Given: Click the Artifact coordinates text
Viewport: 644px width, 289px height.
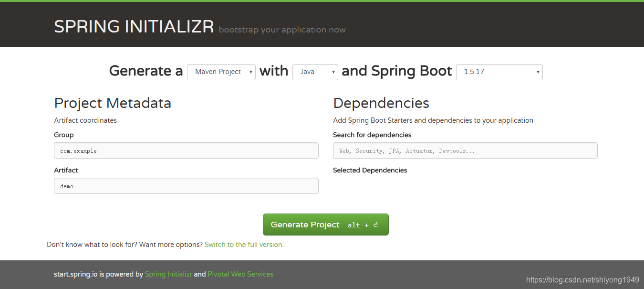Looking at the screenshot, I should pyautogui.click(x=85, y=120).
